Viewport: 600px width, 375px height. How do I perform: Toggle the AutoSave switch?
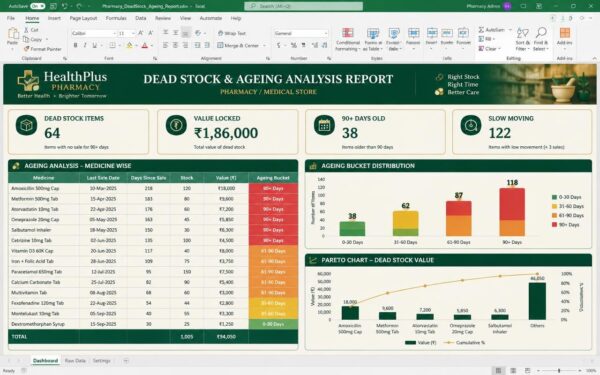click(38, 6)
